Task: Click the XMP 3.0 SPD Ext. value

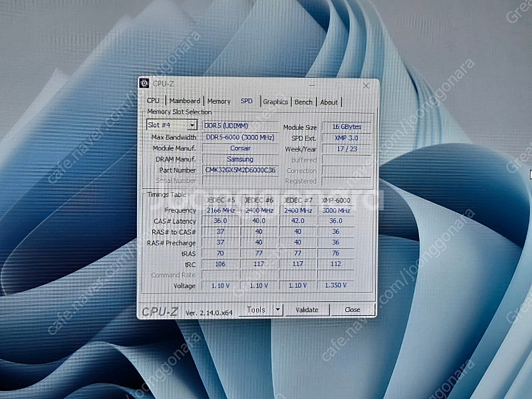Action: 346,138
